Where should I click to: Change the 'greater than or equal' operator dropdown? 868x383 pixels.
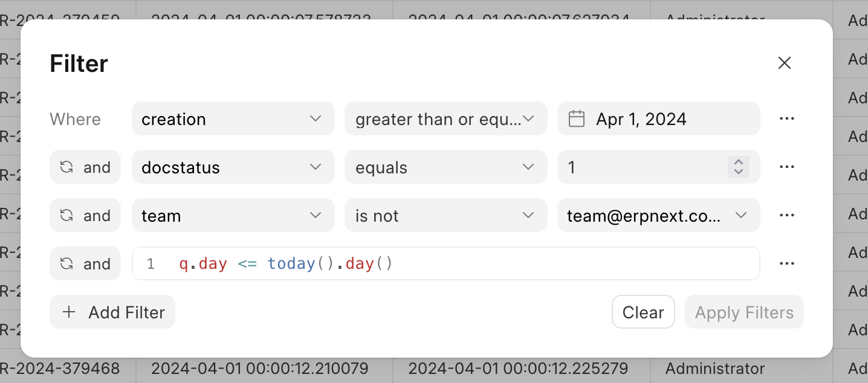(445, 118)
